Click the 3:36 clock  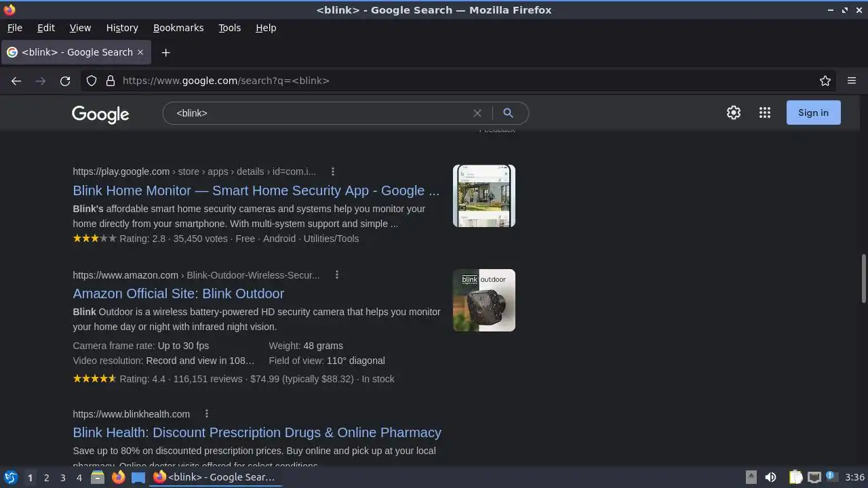pos(854,477)
